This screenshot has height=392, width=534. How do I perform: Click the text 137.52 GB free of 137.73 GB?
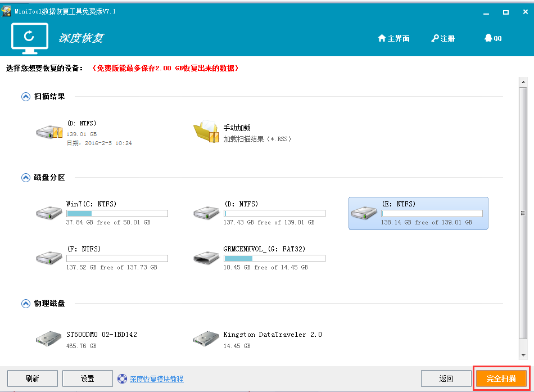pos(112,267)
